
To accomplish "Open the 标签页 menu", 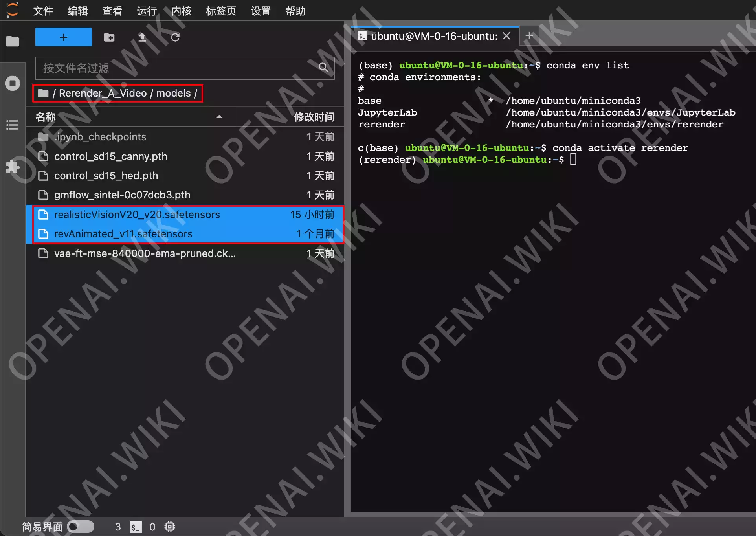I will (221, 11).
